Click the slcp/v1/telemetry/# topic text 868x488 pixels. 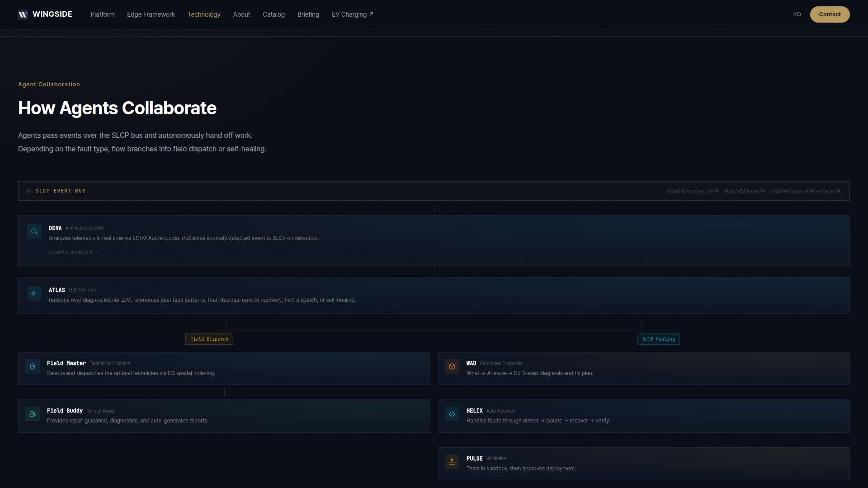click(x=692, y=191)
